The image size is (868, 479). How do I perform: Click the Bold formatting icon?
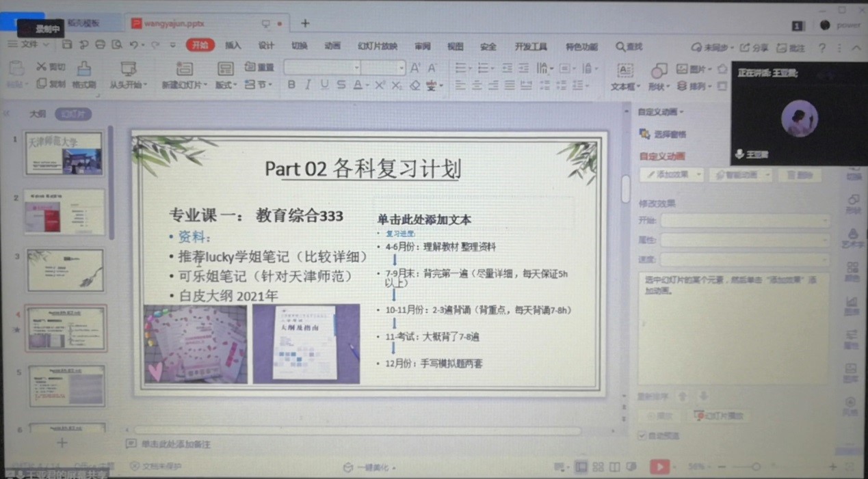(291, 85)
